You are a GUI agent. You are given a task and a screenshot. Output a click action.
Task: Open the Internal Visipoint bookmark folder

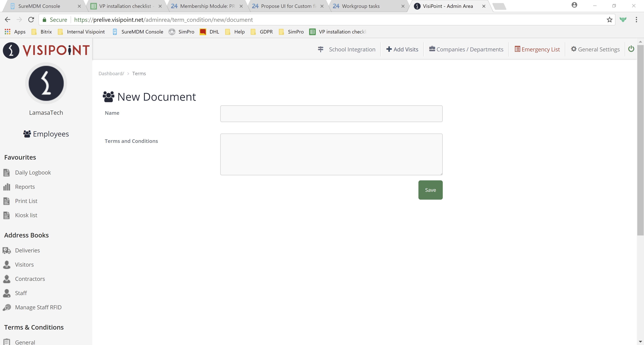81,32
